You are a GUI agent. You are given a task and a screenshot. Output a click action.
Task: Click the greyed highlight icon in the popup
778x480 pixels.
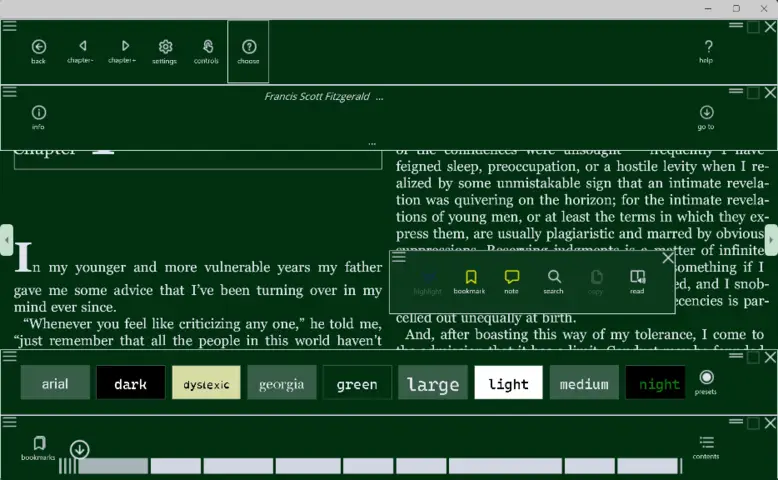pyautogui.click(x=428, y=282)
